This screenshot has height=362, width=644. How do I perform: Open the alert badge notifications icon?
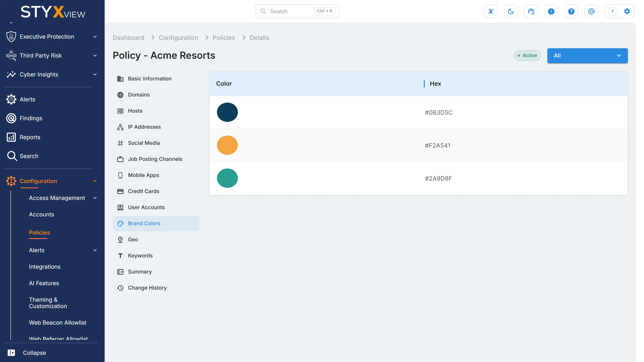point(551,11)
